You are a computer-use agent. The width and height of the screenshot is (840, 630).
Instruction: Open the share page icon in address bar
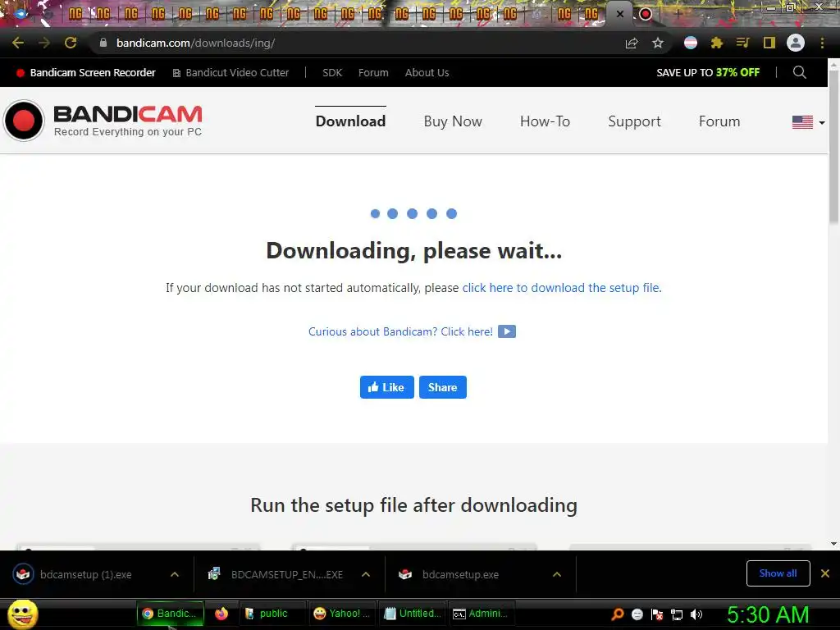[x=632, y=43]
